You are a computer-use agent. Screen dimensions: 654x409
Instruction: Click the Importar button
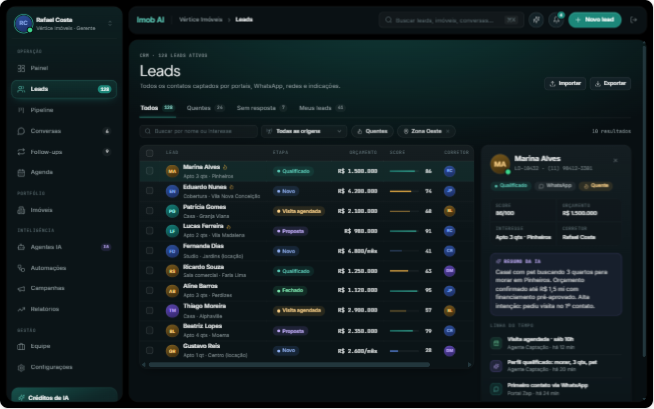coord(565,83)
